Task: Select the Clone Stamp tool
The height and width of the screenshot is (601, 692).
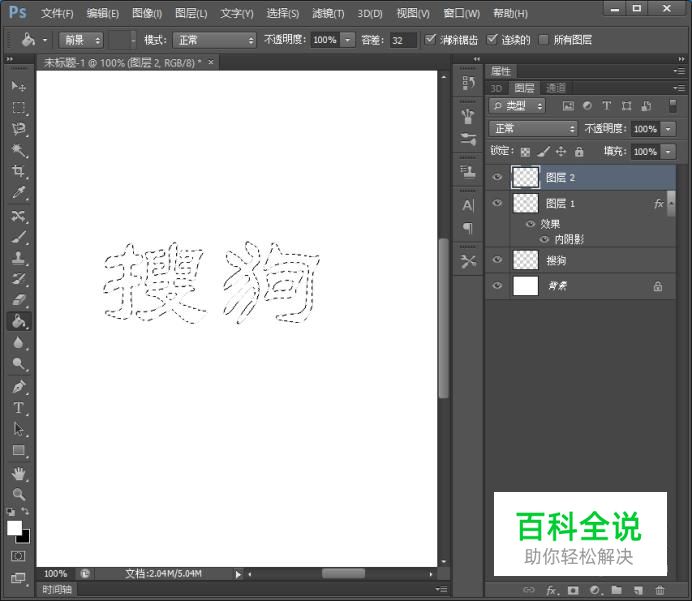Action: point(18,258)
